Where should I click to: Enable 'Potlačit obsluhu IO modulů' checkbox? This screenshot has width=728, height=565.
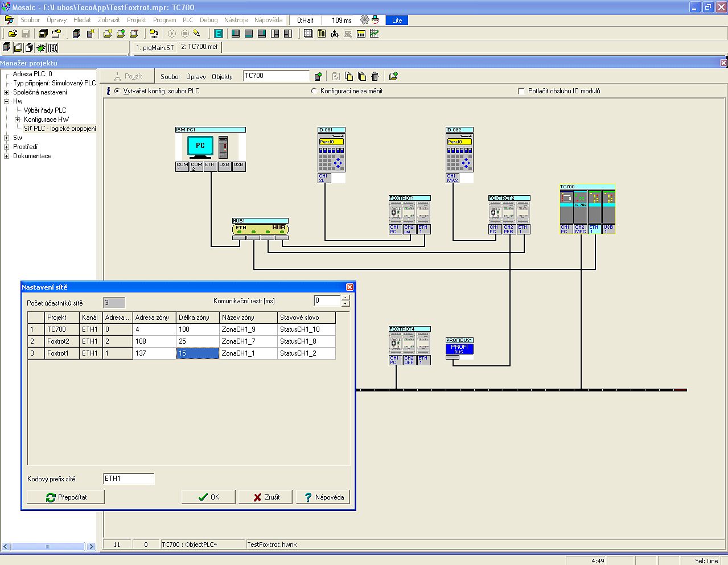tap(521, 91)
